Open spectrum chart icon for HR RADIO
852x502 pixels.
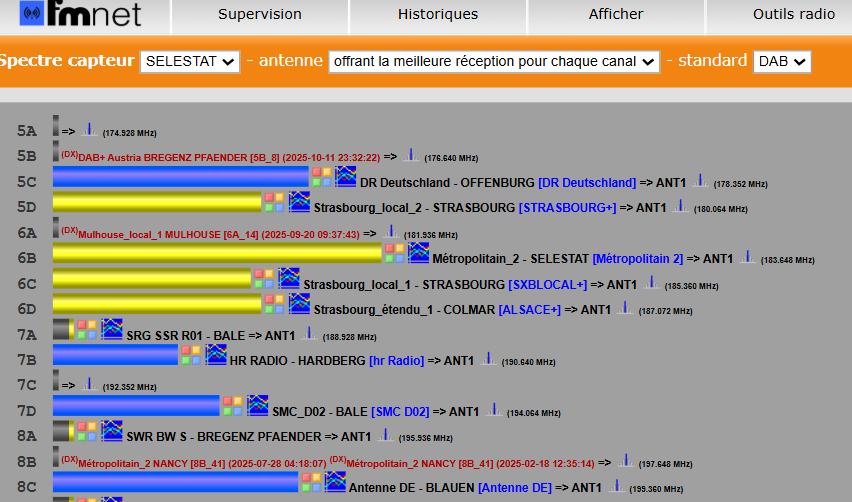tap(216, 354)
